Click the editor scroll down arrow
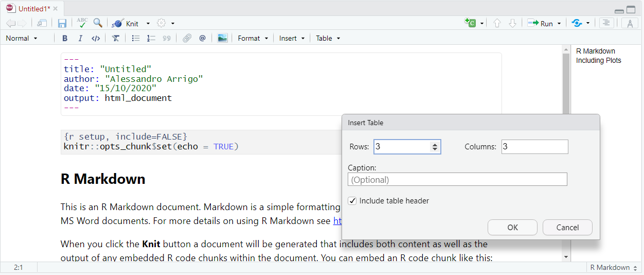The height and width of the screenshot is (275, 644). pyautogui.click(x=566, y=257)
